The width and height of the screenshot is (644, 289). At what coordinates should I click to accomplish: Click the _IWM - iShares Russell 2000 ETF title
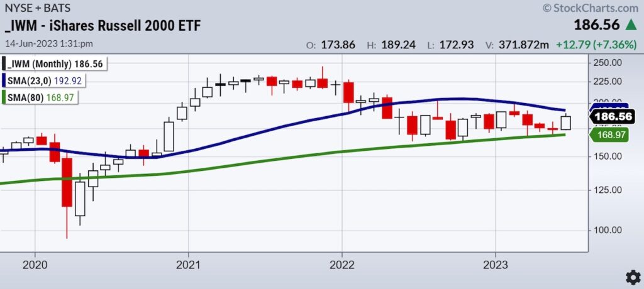(x=103, y=26)
